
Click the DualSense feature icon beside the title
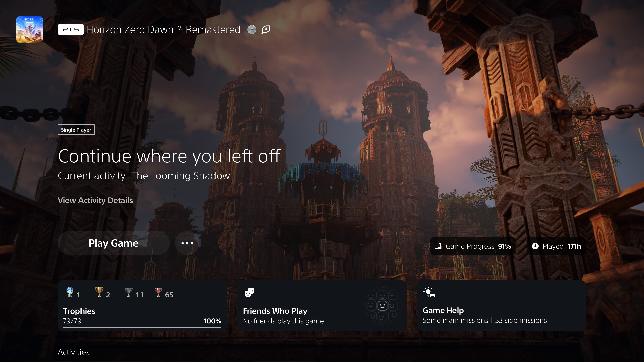266,29
